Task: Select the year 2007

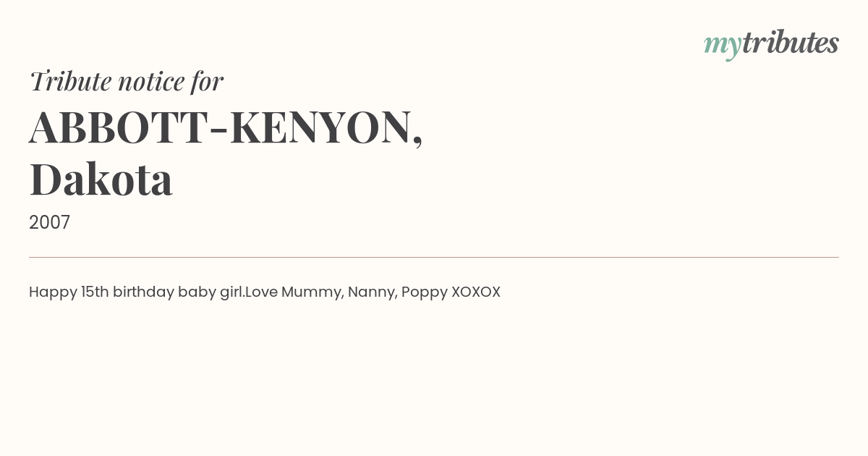Action: pos(49,222)
